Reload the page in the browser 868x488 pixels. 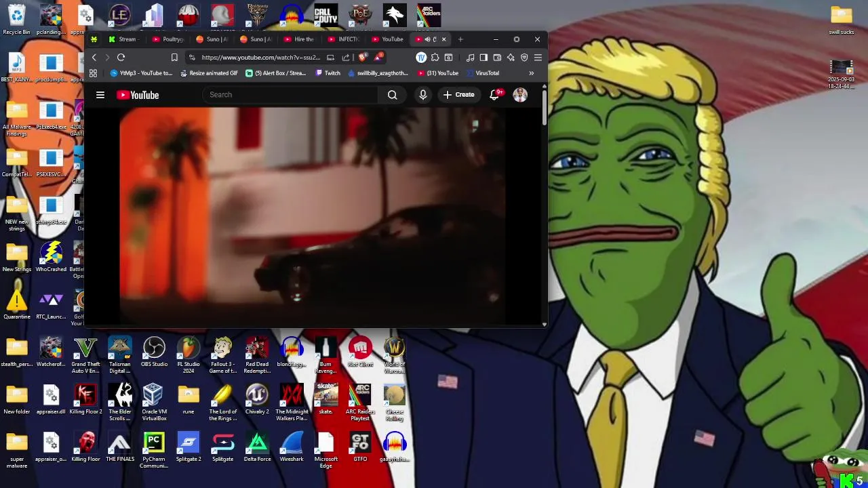point(121,58)
